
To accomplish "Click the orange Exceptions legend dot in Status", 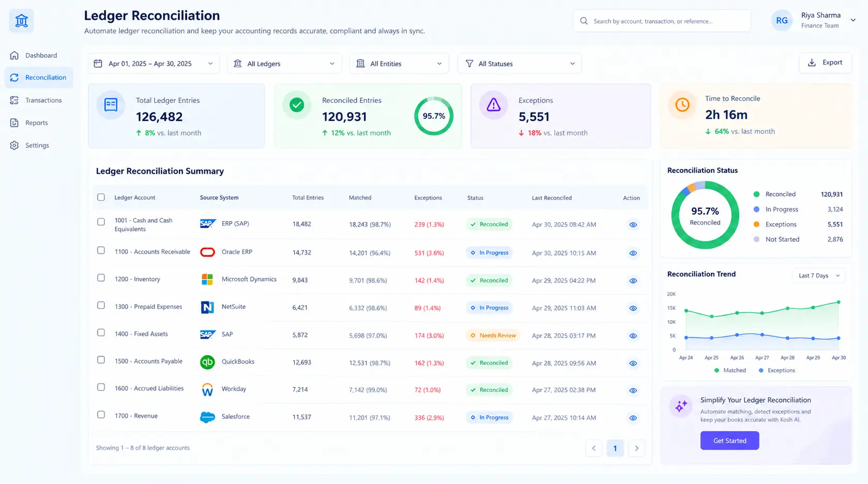I will tap(756, 224).
